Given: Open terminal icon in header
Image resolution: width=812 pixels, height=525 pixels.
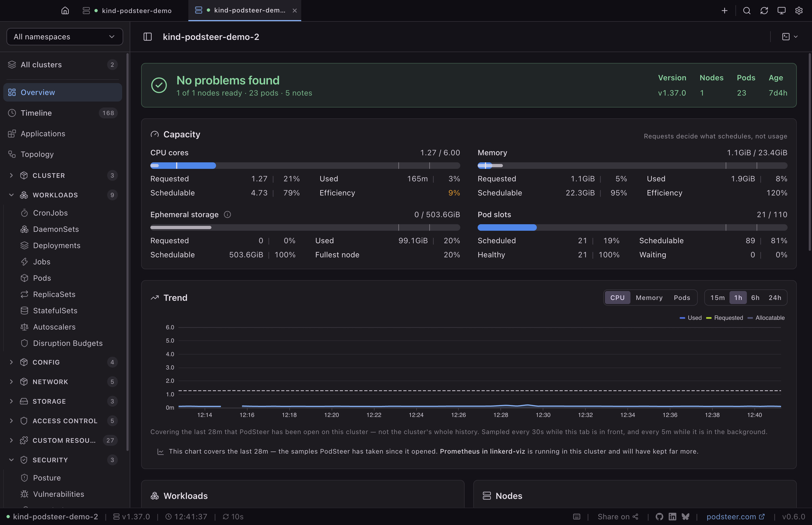Looking at the screenshot, I should tap(786, 36).
